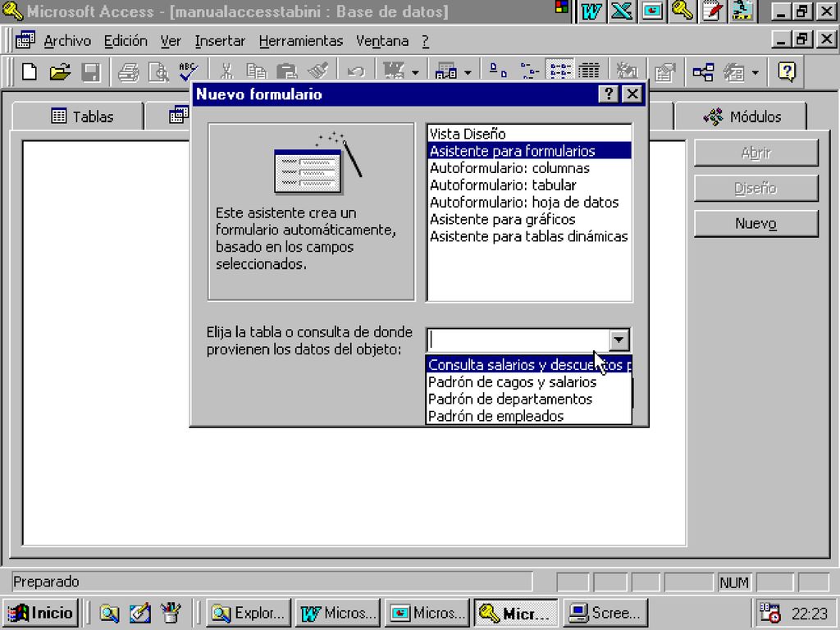Viewport: 840px width, 630px height.
Task: Open the ? help menu
Action: (x=425, y=41)
